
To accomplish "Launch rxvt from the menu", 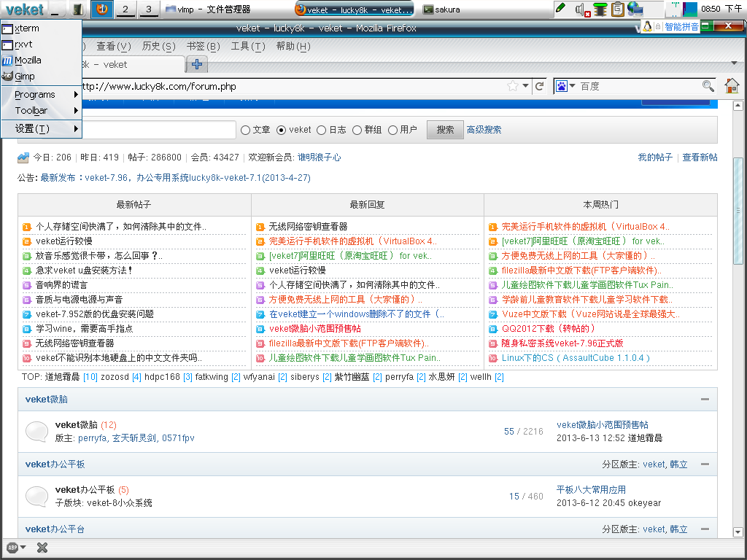I will pos(42,44).
